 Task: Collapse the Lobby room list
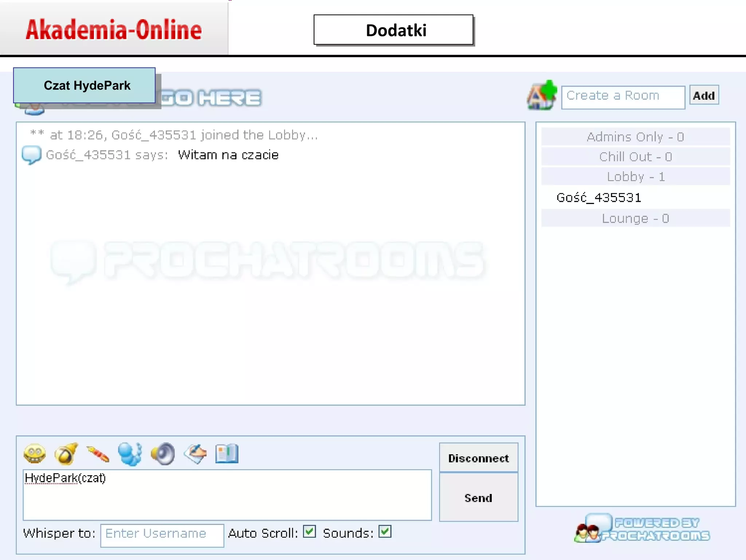click(635, 177)
